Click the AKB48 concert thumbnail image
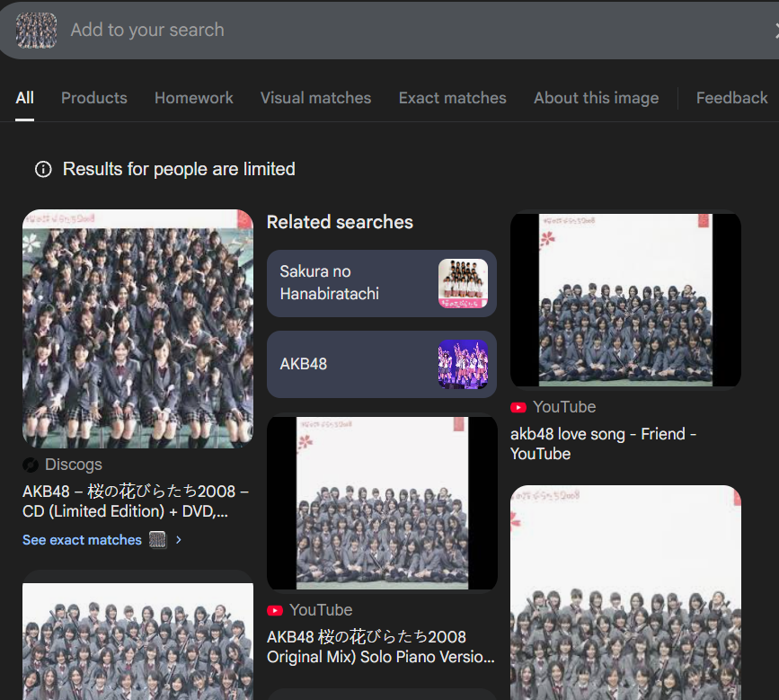 [x=463, y=364]
